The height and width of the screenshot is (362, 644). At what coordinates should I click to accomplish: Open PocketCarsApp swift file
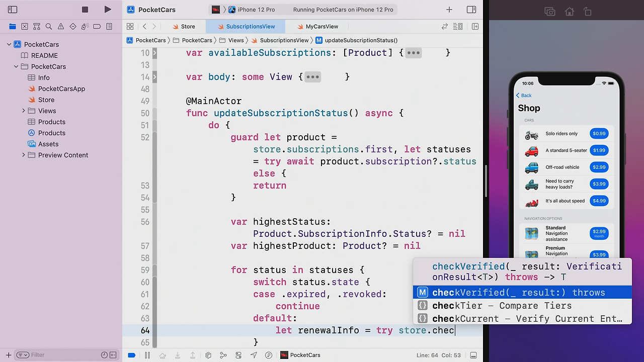(x=56, y=88)
